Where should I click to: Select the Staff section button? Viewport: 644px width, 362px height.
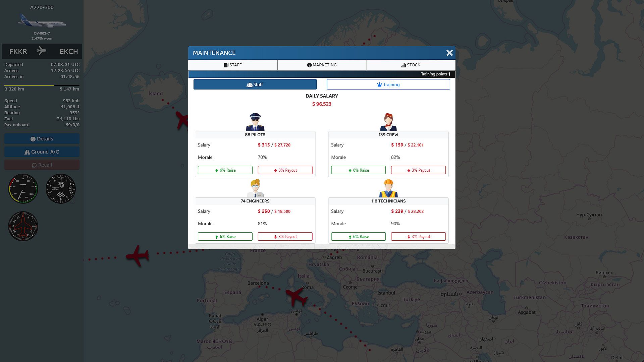tap(255, 84)
